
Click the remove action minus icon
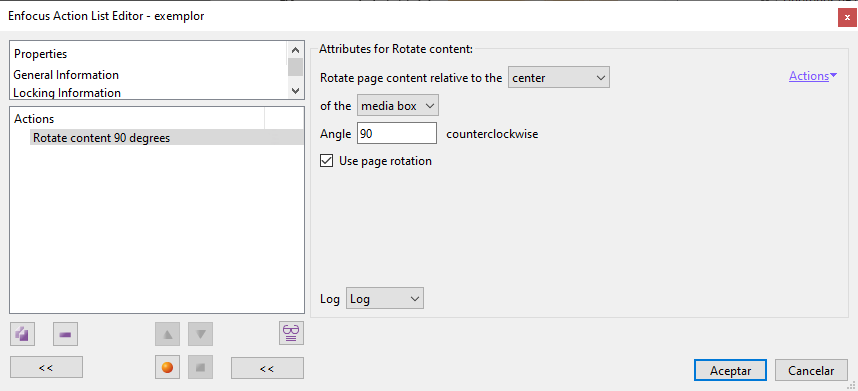(66, 334)
